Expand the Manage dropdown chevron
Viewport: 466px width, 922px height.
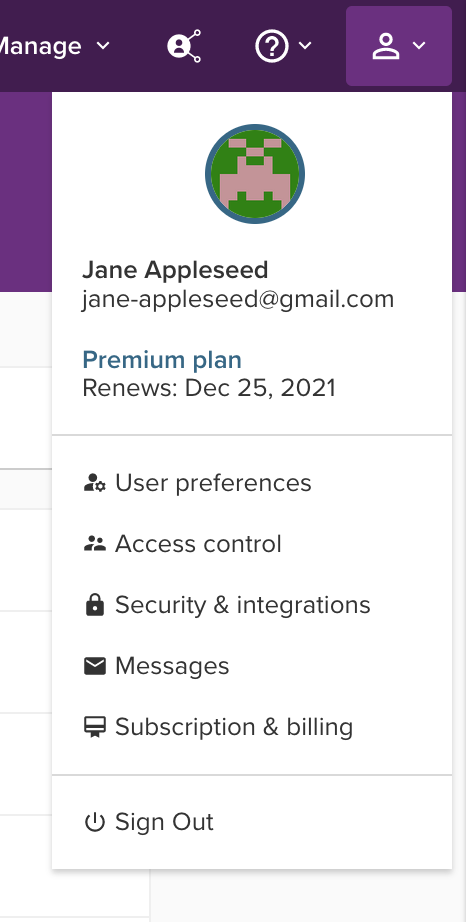coord(103,46)
